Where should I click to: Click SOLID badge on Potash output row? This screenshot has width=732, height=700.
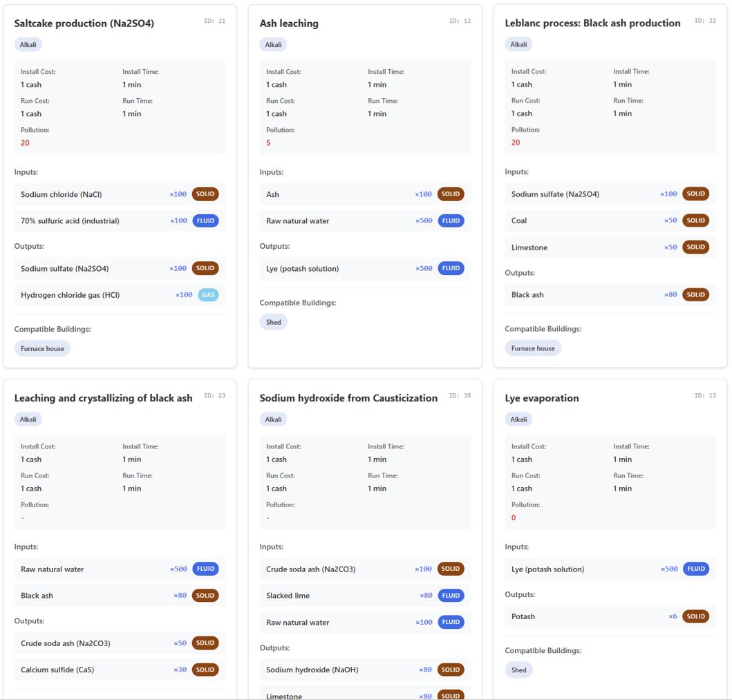[695, 616]
